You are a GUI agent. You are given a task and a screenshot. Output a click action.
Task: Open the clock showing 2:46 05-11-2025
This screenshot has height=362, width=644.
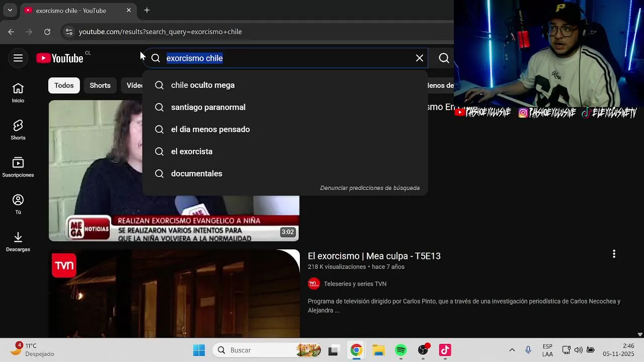[x=618, y=350]
